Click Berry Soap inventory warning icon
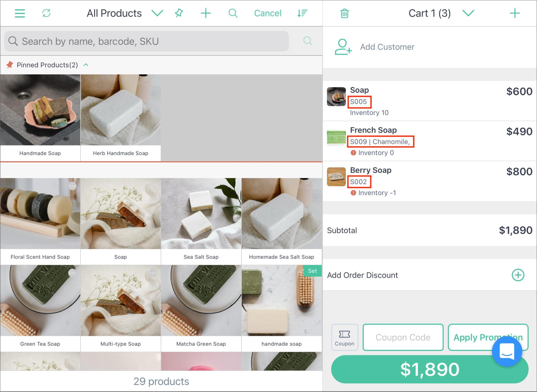The height and width of the screenshot is (392, 537). click(353, 193)
